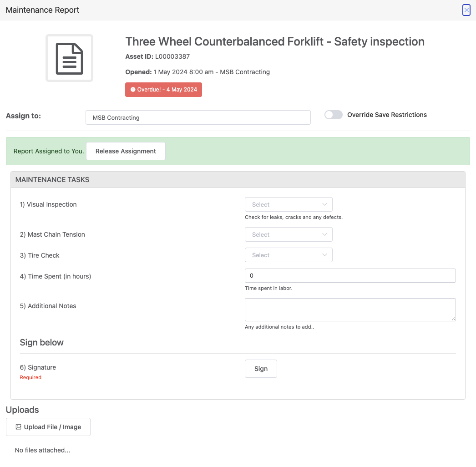The width and height of the screenshot is (476, 467).
Task: Click the Additional Notes text area
Action: [x=350, y=310]
